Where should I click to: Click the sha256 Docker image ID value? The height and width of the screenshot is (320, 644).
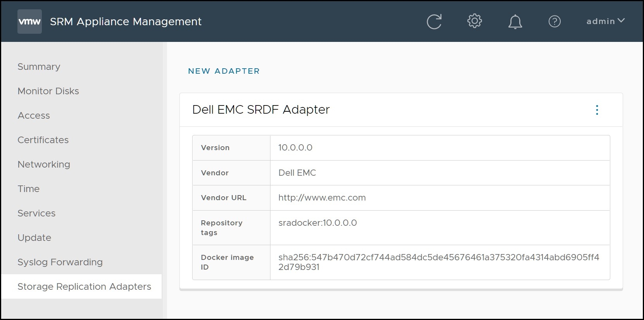pos(439,262)
